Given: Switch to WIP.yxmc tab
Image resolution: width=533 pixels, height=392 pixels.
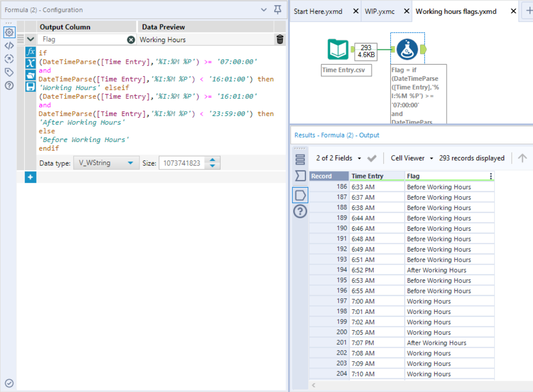Looking at the screenshot, I should [379, 12].
